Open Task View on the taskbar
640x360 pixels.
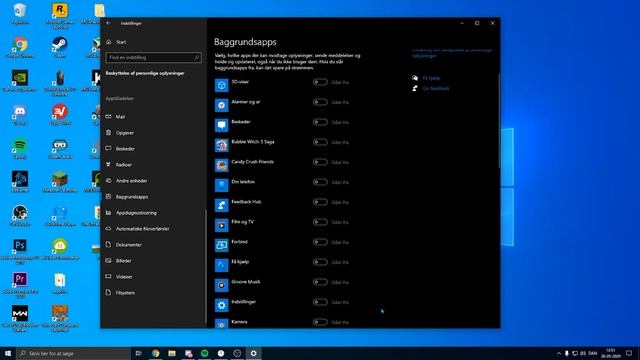pos(139,353)
